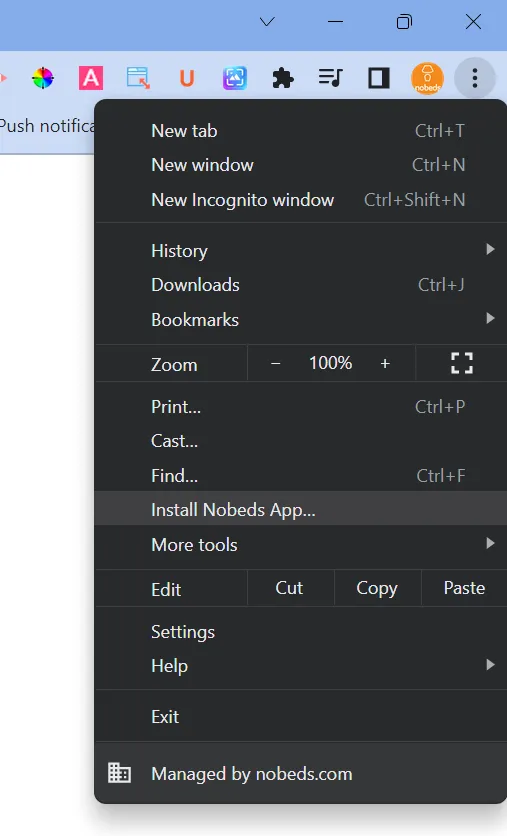Click the purple image extension icon

point(235,78)
